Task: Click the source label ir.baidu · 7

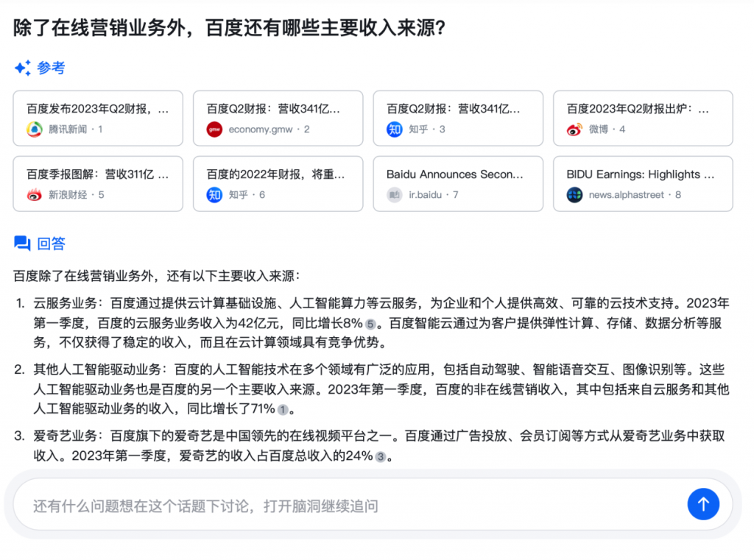Action: coord(433,195)
